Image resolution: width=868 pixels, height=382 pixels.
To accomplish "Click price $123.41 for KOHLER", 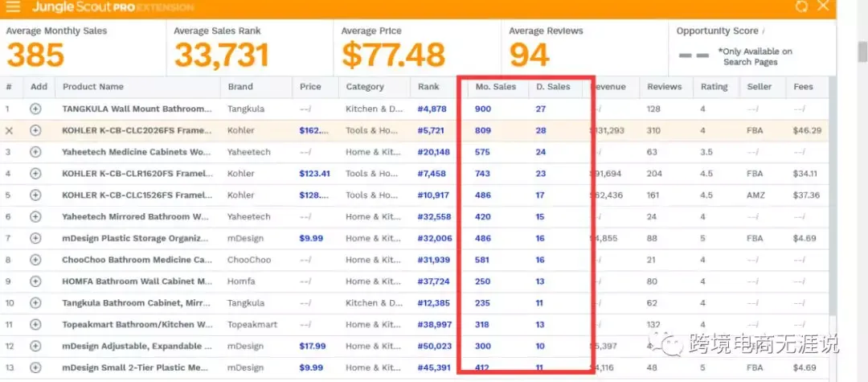I will 314,174.
